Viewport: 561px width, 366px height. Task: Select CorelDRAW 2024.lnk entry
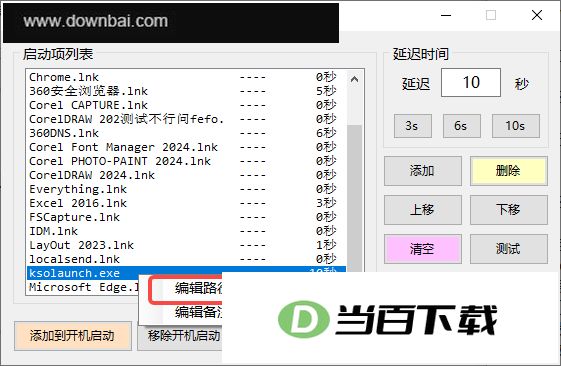[x=186, y=175]
